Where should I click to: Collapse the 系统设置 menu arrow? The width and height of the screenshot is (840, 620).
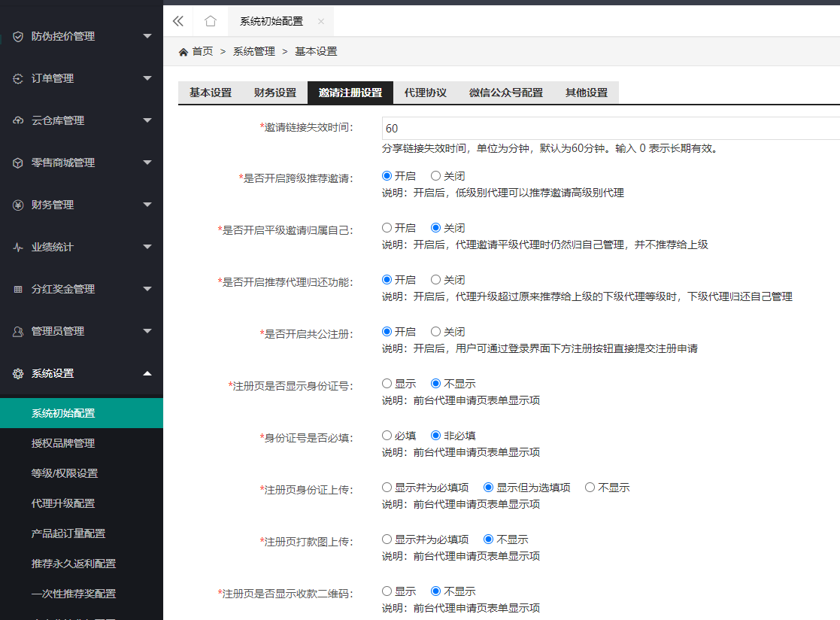(147, 373)
